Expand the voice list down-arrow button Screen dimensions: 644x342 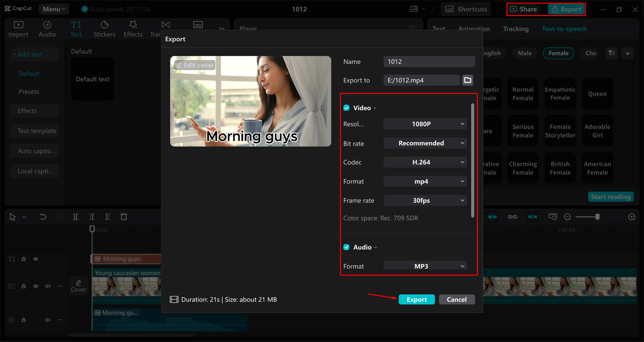[x=627, y=53]
